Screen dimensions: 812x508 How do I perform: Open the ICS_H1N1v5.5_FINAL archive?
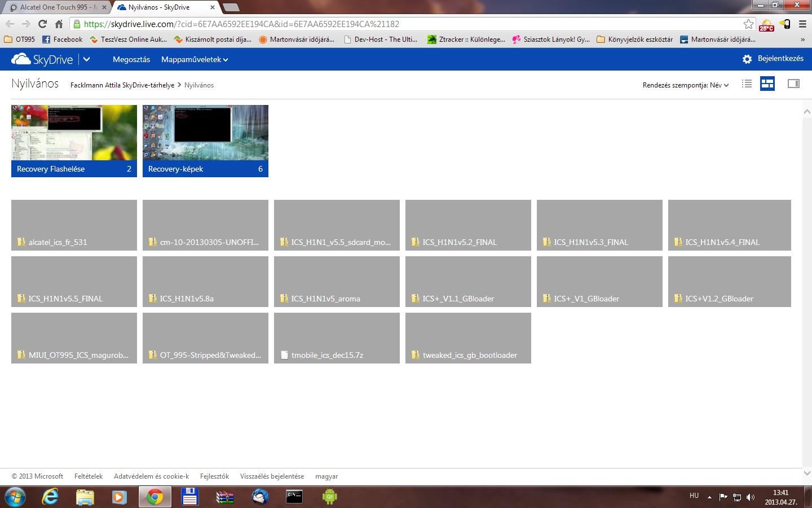point(74,282)
